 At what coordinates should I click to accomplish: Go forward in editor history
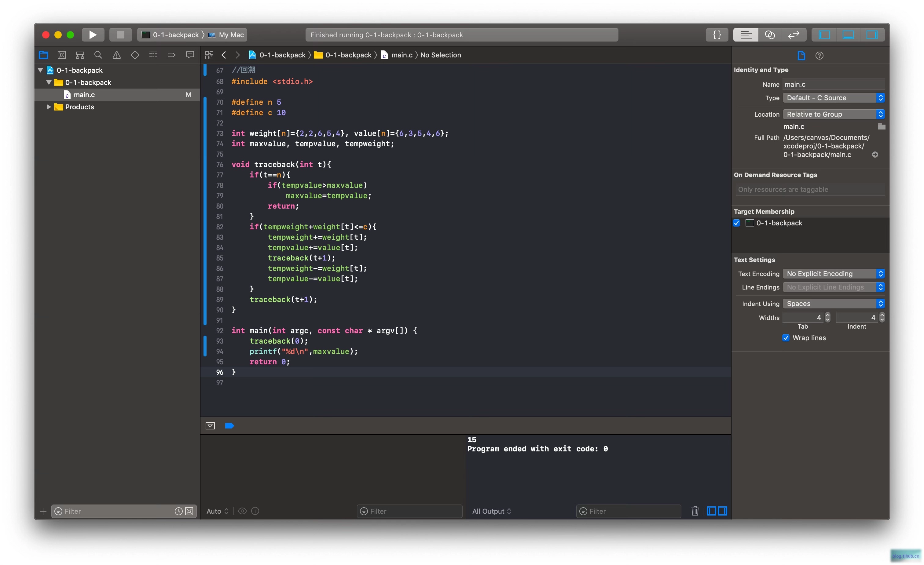coord(237,55)
